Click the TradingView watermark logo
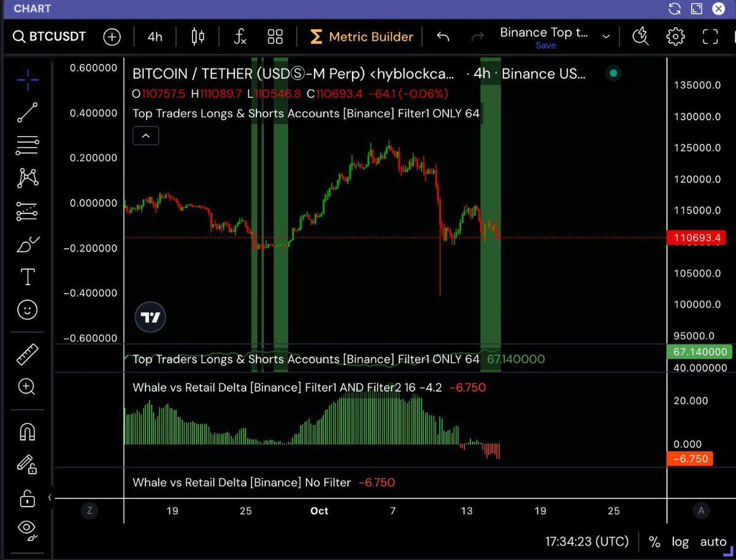 click(150, 316)
